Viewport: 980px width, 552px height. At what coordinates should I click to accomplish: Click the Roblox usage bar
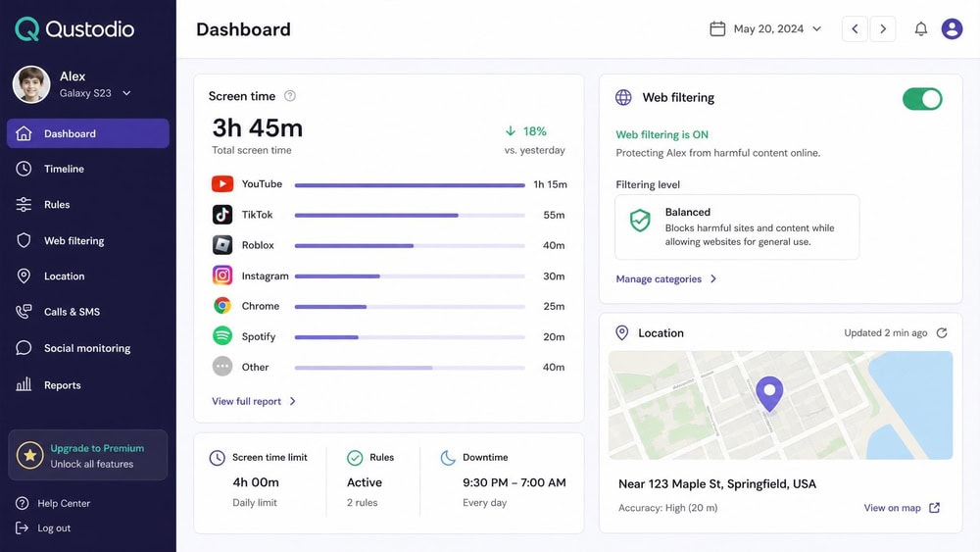tap(410, 246)
